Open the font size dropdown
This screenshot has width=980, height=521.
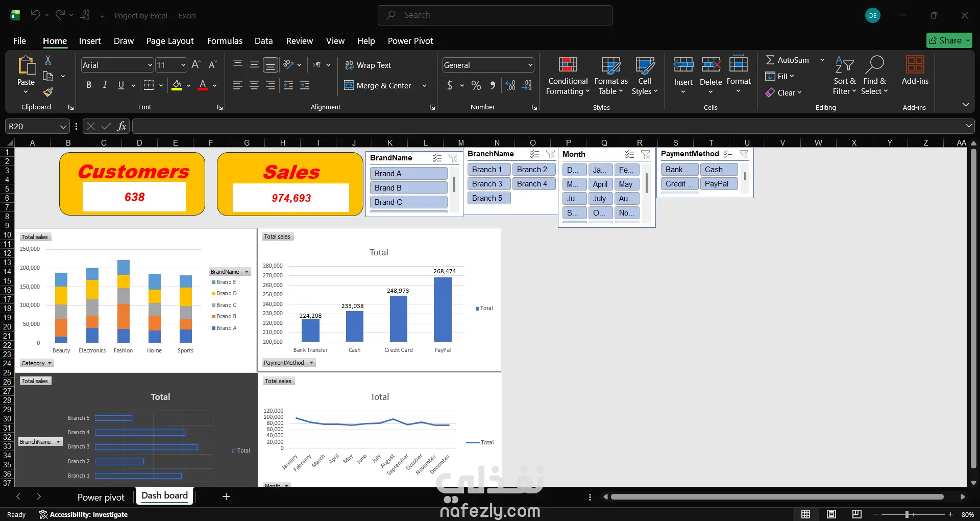pos(183,65)
